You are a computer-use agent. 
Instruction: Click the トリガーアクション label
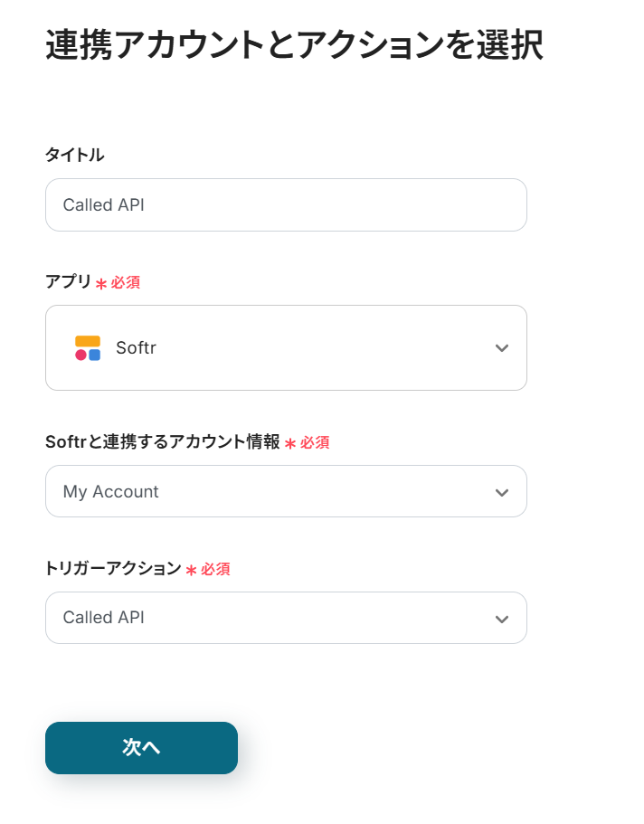click(113, 569)
